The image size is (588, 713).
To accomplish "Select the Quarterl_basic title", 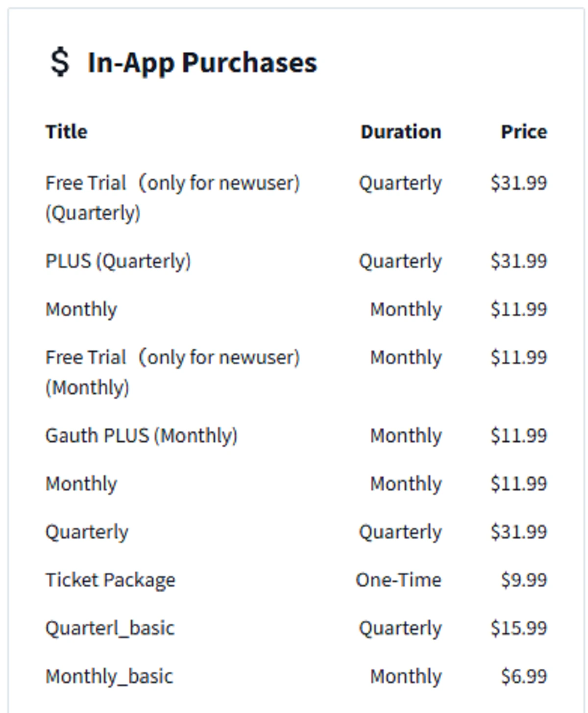I will point(110,628).
